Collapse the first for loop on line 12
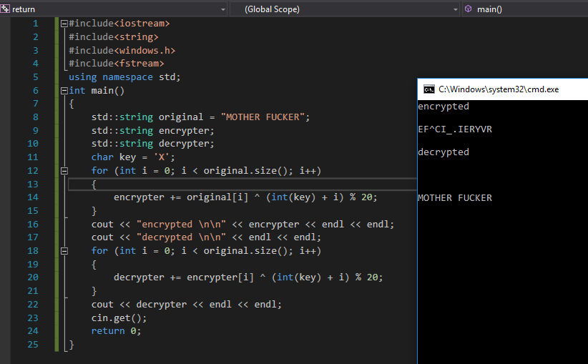588x364 pixels. [64, 171]
